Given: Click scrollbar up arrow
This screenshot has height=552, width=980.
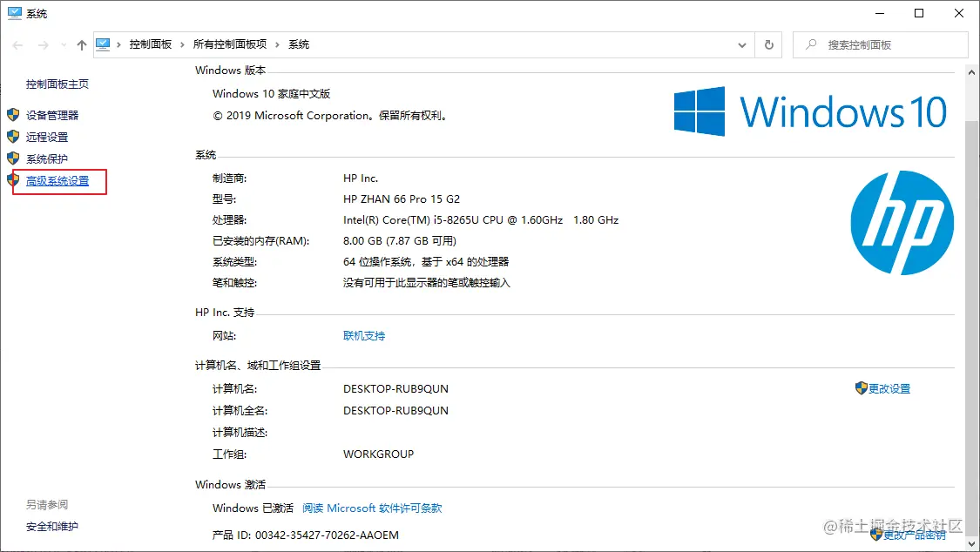Looking at the screenshot, I should coord(972,72).
